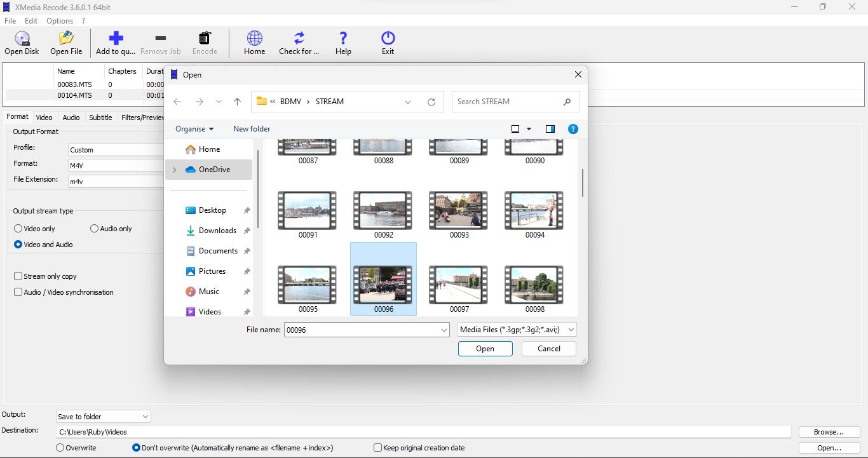The image size is (868, 458).
Task: Click the Open File folder icon
Action: (x=66, y=39)
